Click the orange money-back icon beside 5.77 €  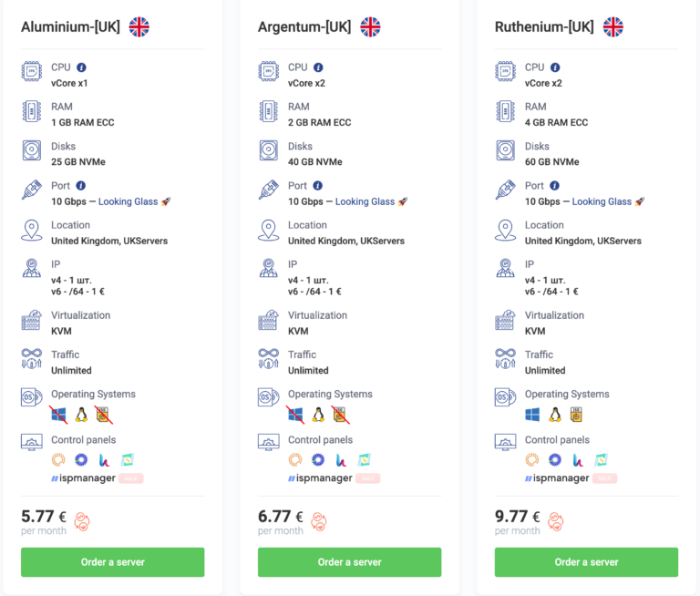pyautogui.click(x=82, y=521)
